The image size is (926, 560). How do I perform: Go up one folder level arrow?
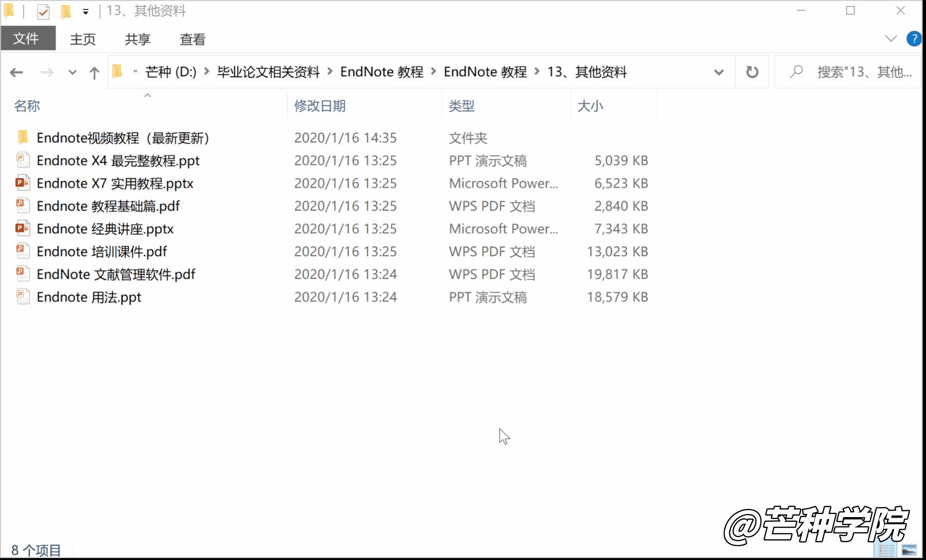pos(95,73)
